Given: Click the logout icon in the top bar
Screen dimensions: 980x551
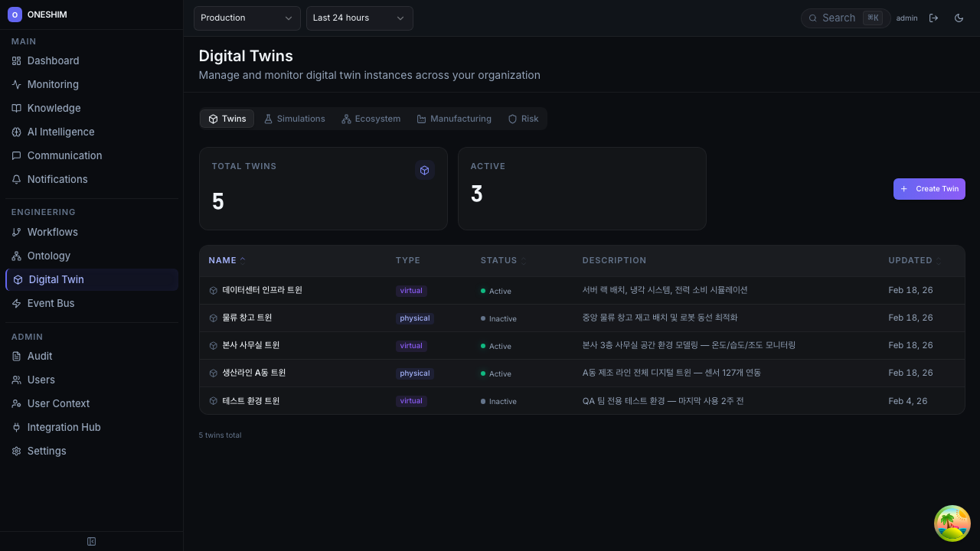Looking at the screenshot, I should pyautogui.click(x=934, y=18).
